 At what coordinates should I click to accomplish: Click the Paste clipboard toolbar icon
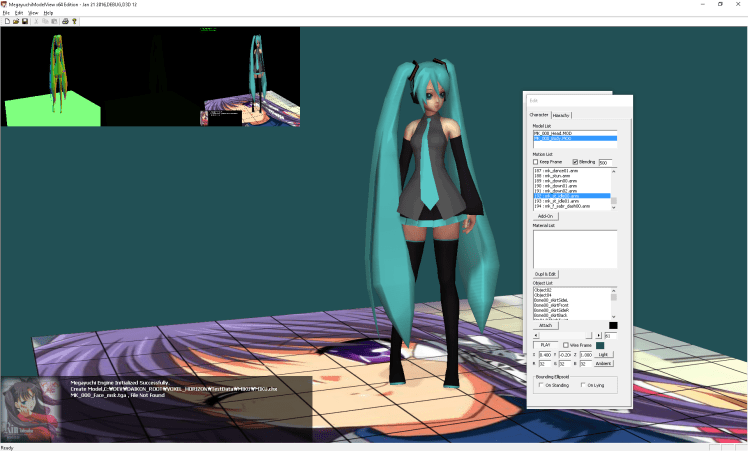pyautogui.click(x=54, y=21)
